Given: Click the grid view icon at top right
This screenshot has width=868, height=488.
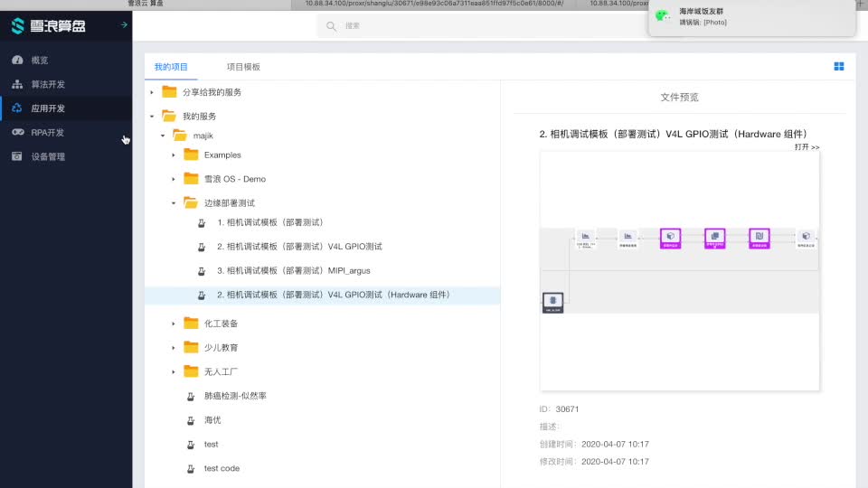Looking at the screenshot, I should click(839, 66).
